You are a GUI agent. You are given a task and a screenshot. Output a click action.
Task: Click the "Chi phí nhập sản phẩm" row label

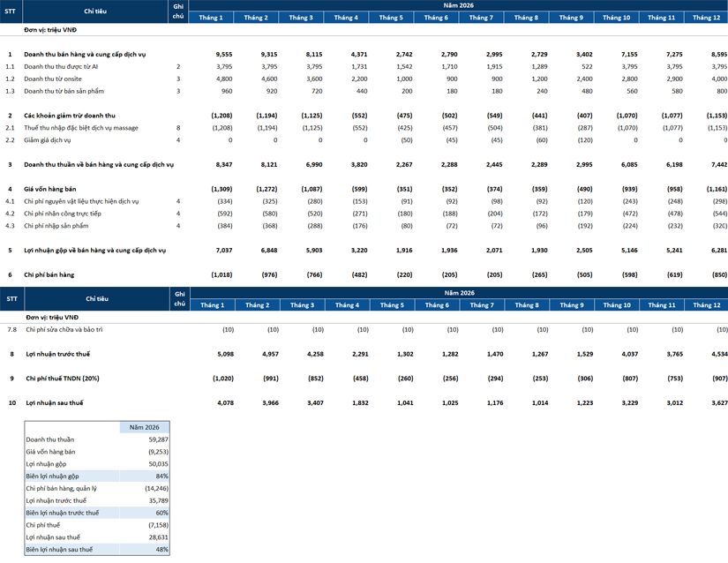(56, 226)
